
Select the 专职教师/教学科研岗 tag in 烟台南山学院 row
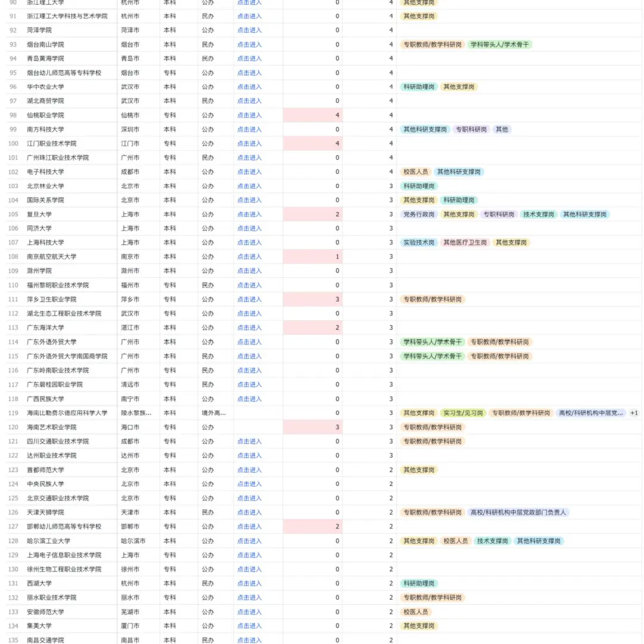(x=432, y=44)
